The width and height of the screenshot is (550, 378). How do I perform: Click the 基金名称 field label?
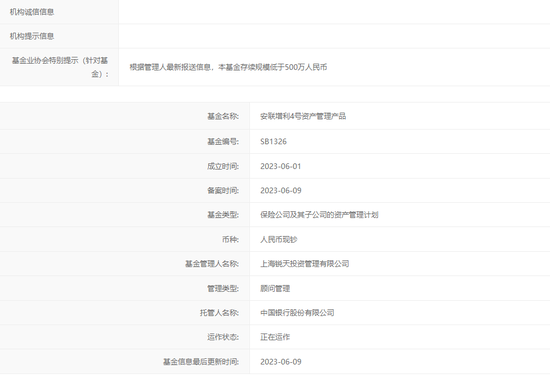point(223,116)
